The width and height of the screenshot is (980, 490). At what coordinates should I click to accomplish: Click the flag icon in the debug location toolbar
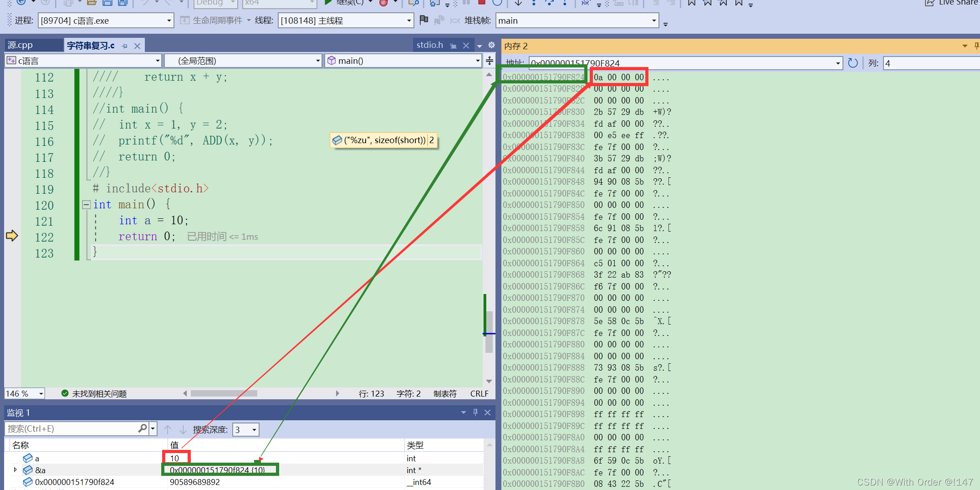[x=424, y=20]
